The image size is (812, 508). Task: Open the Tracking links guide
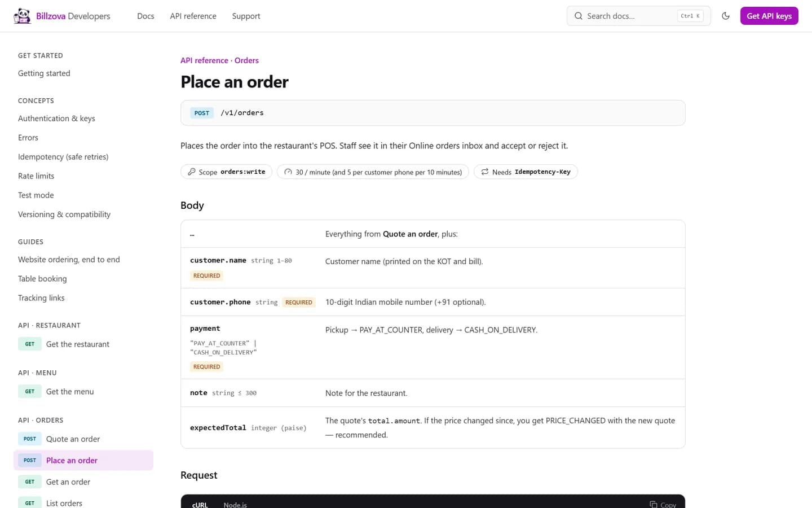point(41,298)
